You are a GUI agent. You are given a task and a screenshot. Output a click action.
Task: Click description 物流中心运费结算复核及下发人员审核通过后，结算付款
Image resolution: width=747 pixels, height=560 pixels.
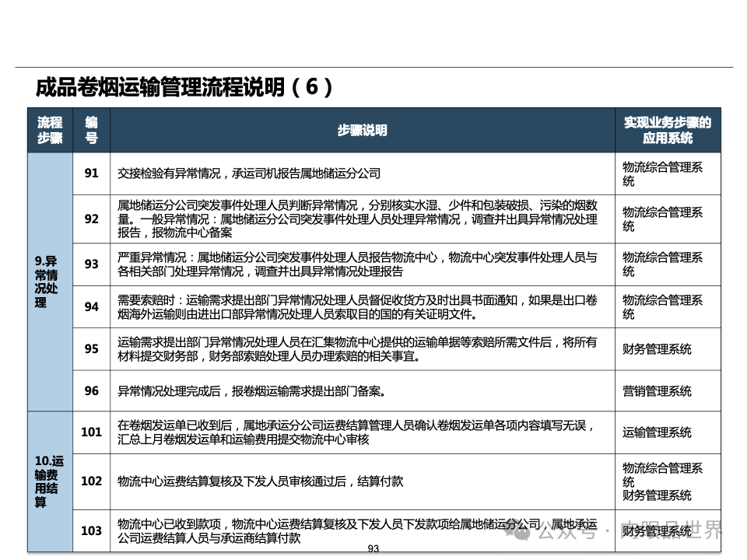[x=260, y=481]
